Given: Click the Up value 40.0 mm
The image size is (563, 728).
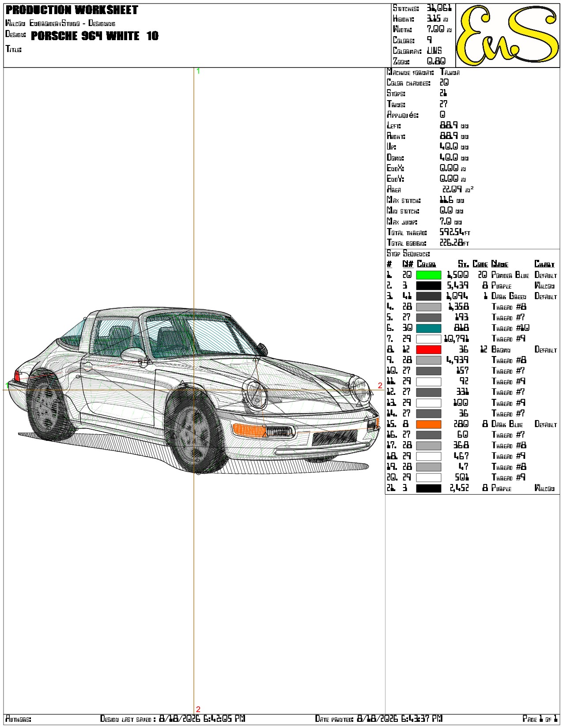Looking at the screenshot, I should 454,146.
